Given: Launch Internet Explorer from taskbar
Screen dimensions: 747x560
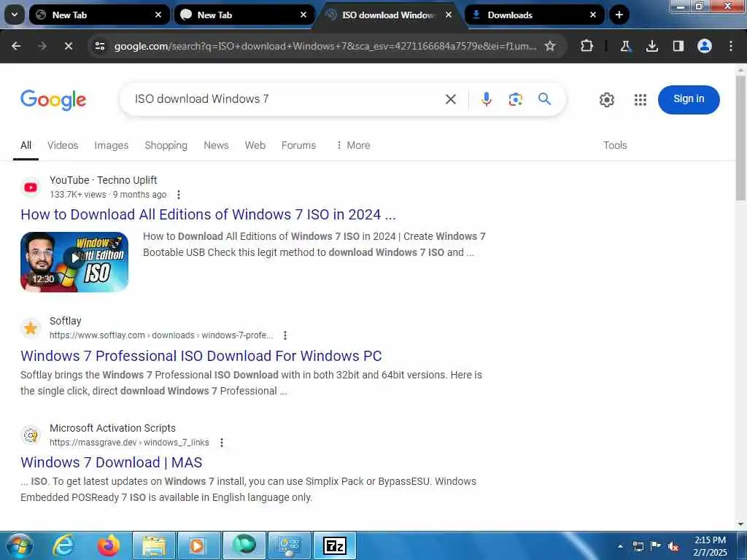Looking at the screenshot, I should (x=63, y=545).
